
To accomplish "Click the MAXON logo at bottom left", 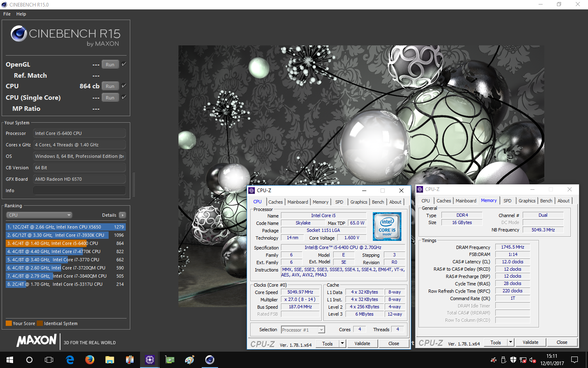I will coord(37,341).
